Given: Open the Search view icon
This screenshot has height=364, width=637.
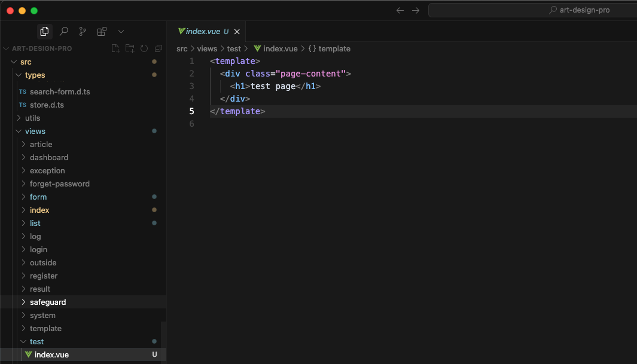Looking at the screenshot, I should coord(64,31).
